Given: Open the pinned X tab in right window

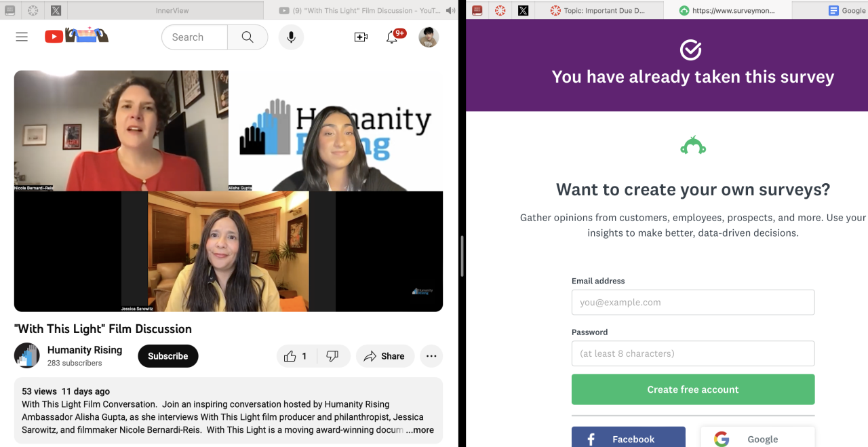Looking at the screenshot, I should (523, 10).
